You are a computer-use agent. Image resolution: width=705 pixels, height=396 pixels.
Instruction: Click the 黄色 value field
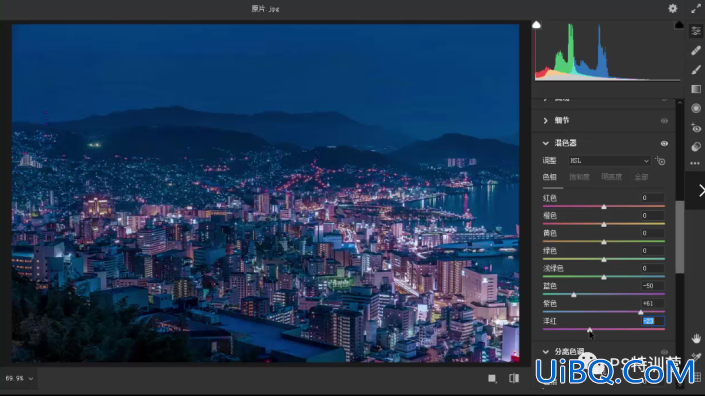pos(652,233)
